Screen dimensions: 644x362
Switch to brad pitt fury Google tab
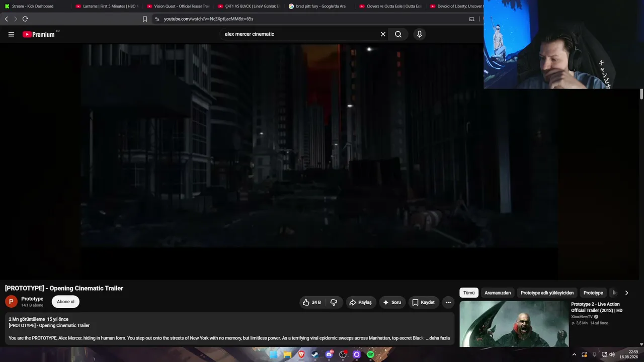(x=321, y=6)
